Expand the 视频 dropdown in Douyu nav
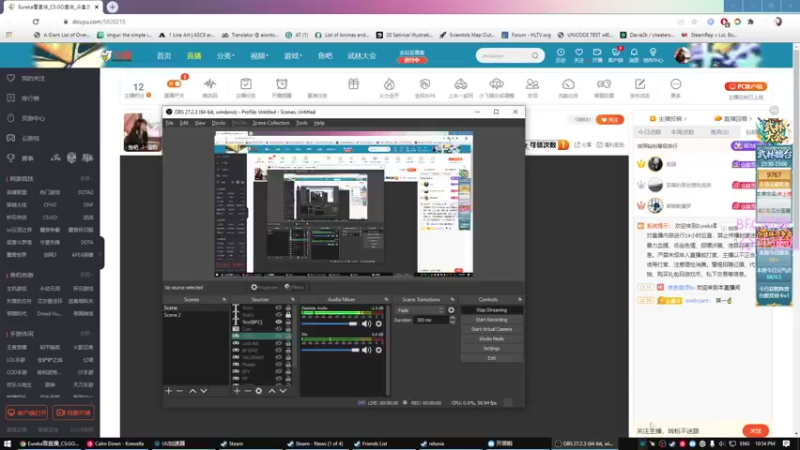 [x=259, y=56]
